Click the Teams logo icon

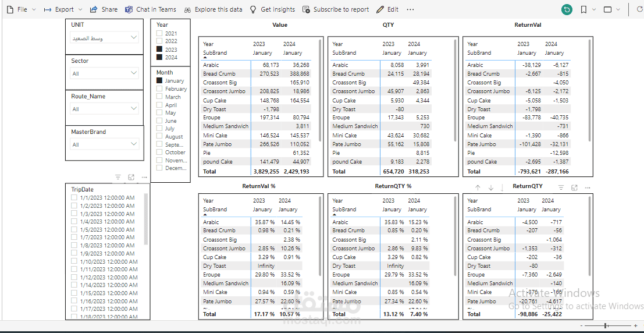tap(129, 9)
